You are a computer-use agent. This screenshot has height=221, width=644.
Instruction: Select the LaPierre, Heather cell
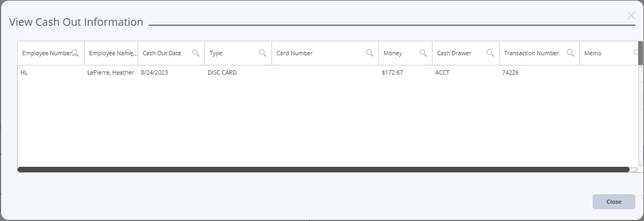(x=111, y=72)
